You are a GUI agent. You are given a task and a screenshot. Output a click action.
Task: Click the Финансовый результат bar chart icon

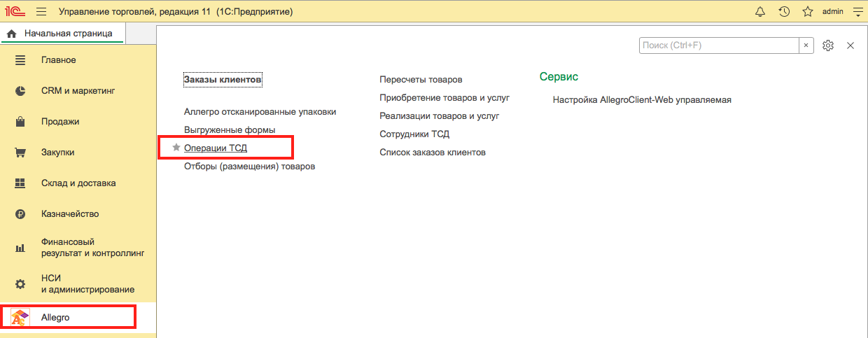pos(20,248)
